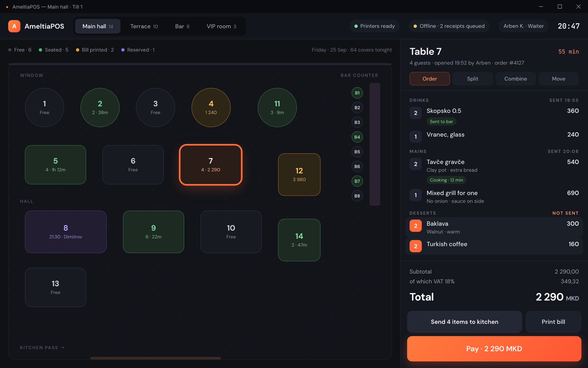The width and height of the screenshot is (588, 368).
Task: Send 4 items to kitchen
Action: 465,322
